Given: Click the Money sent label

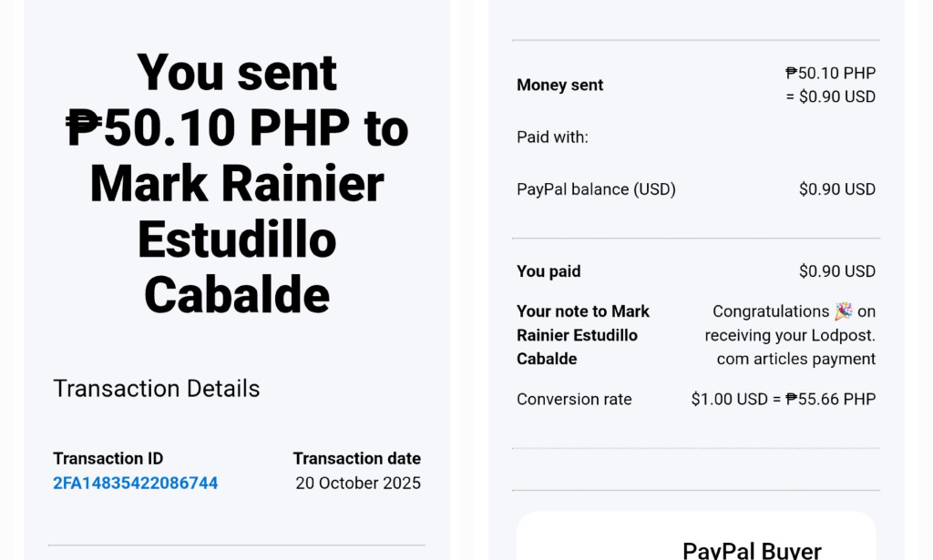Looking at the screenshot, I should 559,85.
